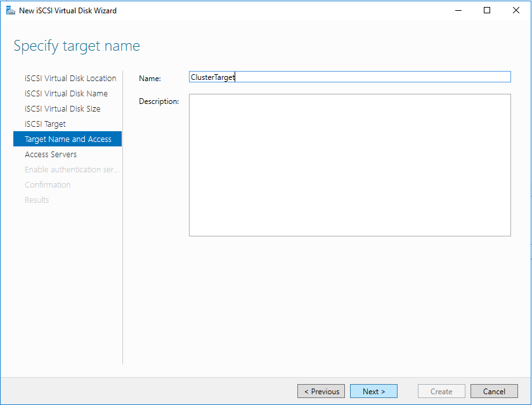Minimize the New iSCSI Virtual Disk Wizard window
The image size is (532, 405).
[x=457, y=11]
